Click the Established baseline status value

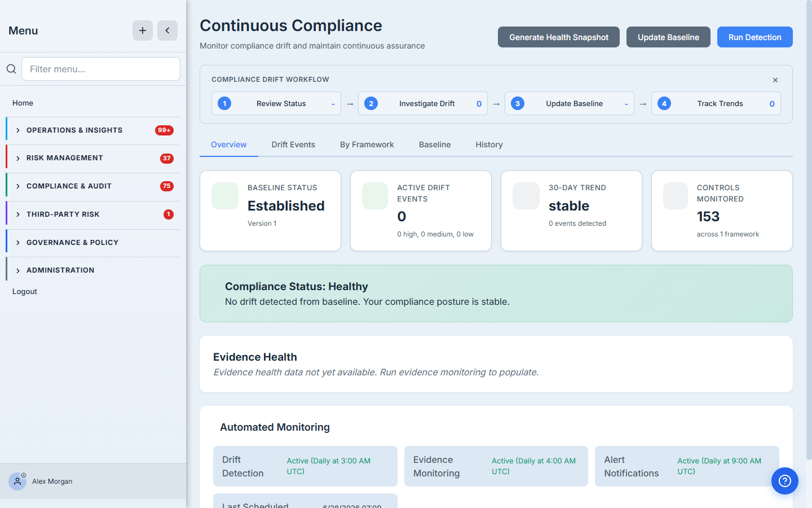pos(286,206)
